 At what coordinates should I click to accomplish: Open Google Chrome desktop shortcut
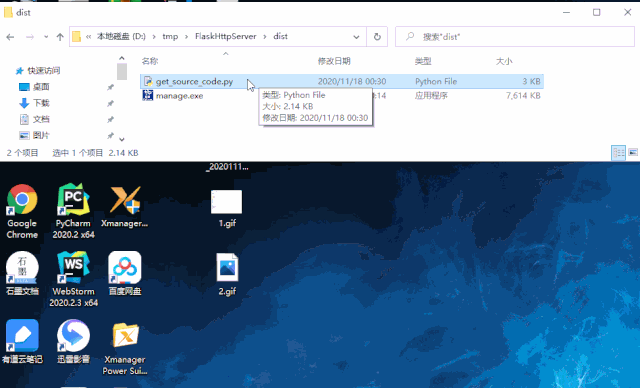point(22,211)
